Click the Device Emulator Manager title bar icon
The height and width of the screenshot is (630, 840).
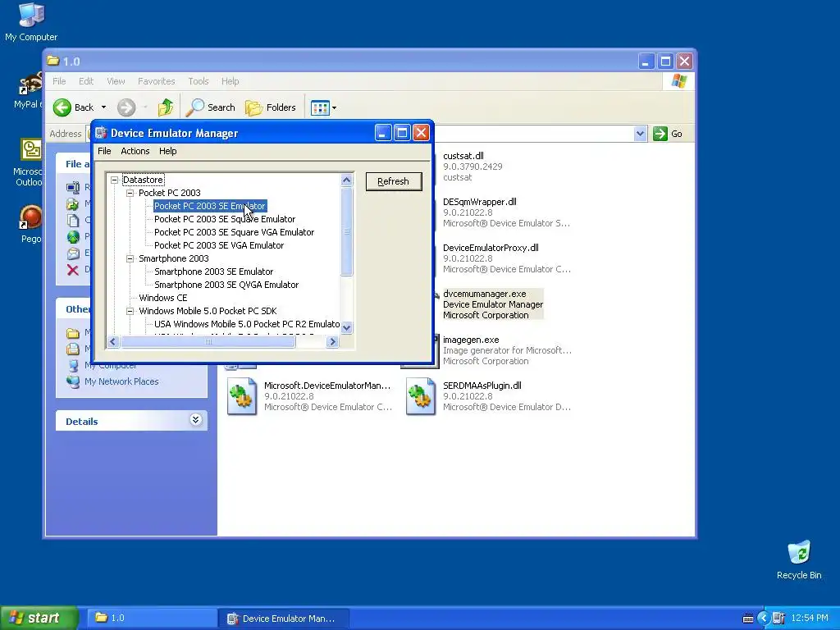point(101,133)
